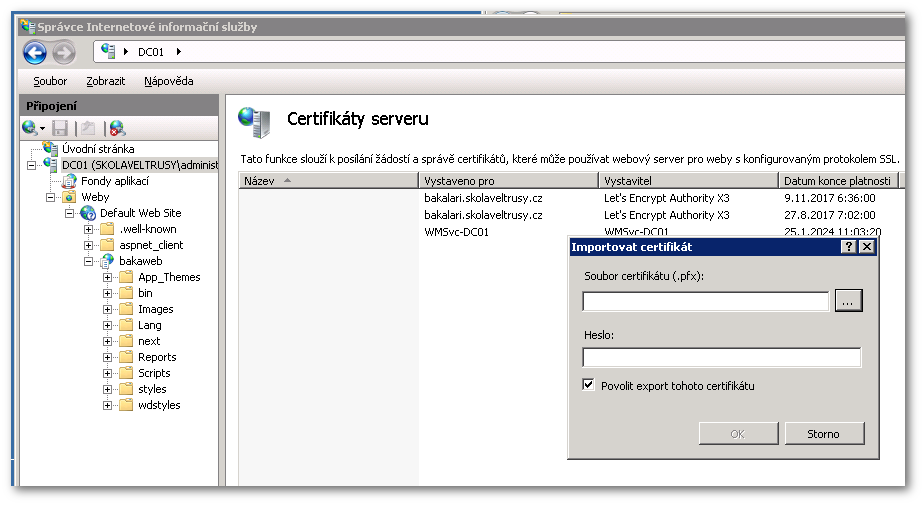
Task: Click the disconnect icon with red X
Action: [117, 128]
